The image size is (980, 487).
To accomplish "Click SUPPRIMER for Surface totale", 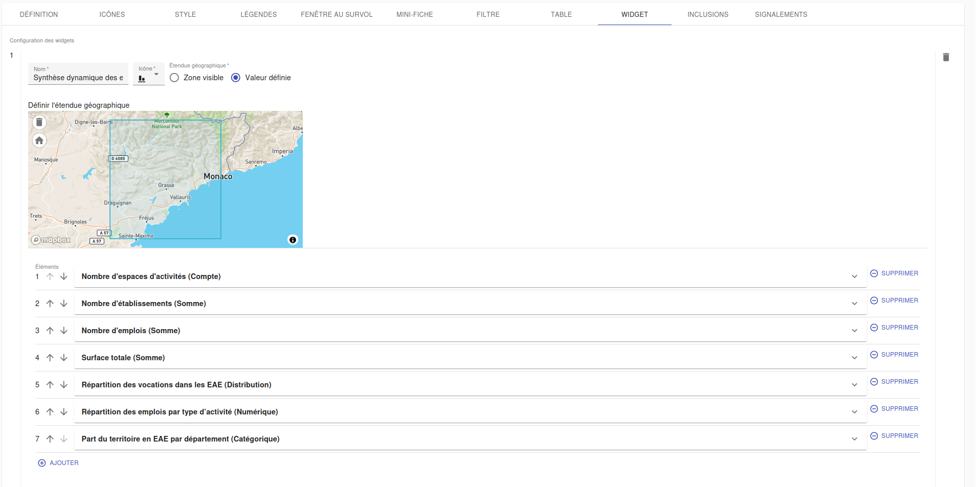I will pyautogui.click(x=894, y=355).
